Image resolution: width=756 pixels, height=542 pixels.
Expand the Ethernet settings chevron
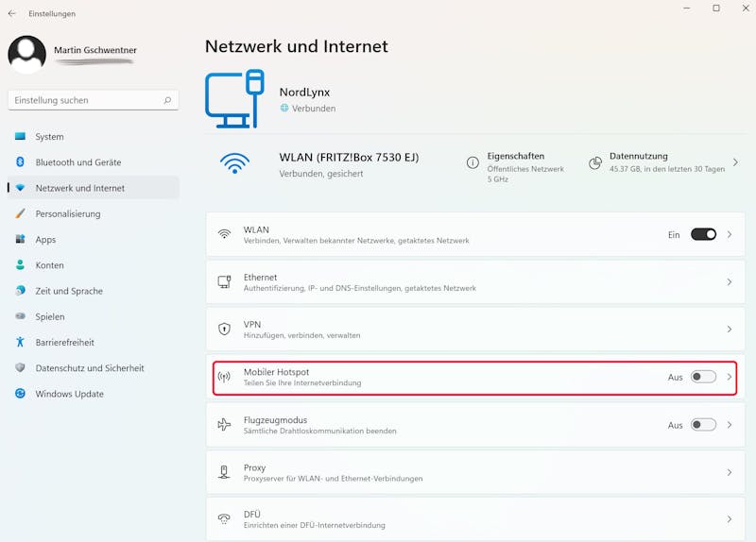coord(730,282)
